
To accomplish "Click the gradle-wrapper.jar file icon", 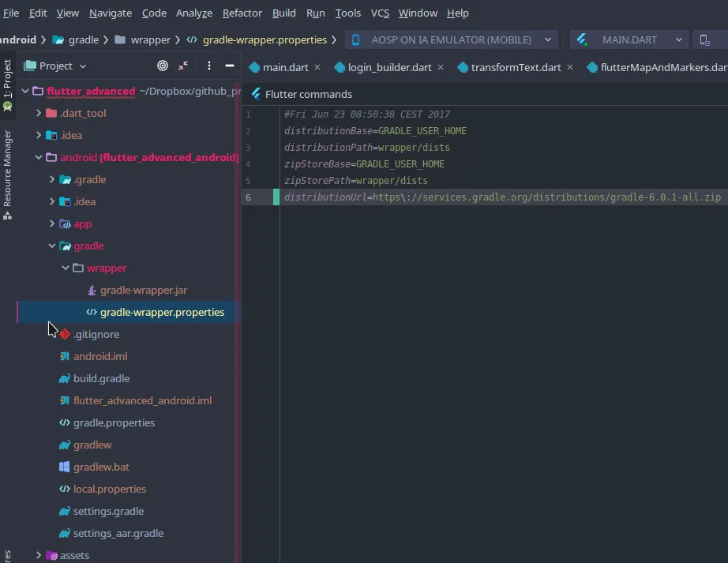I will (92, 290).
